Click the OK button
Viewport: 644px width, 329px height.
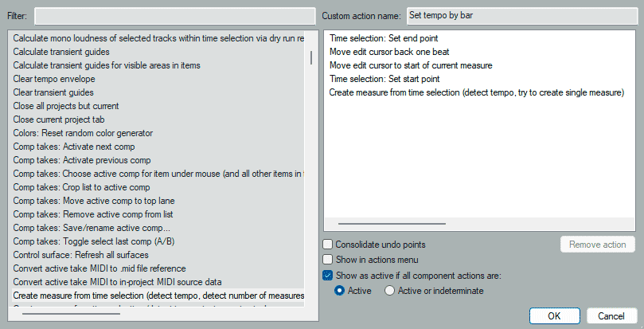(x=553, y=315)
